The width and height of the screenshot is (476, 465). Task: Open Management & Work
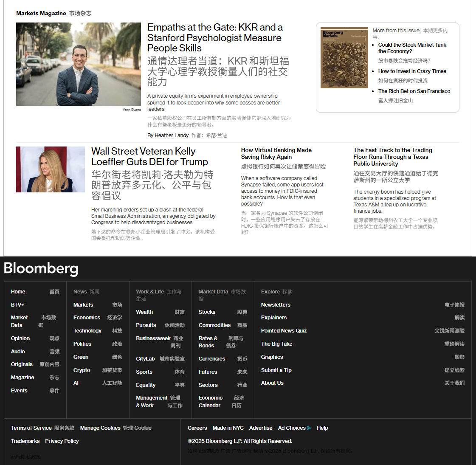152,402
